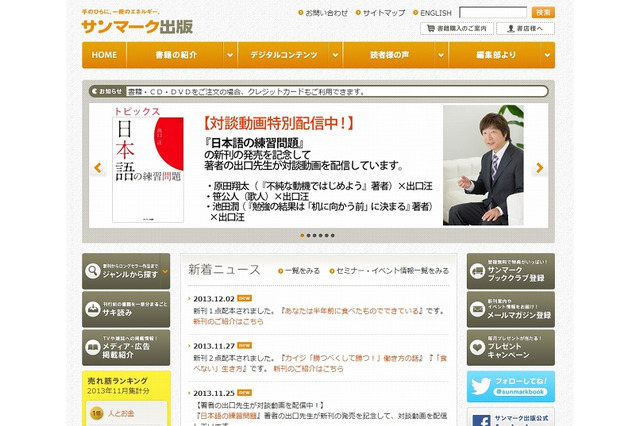Click the メディア・広告掲載紹介 book icon
This screenshot has width=640, height=426.
pos(93,347)
